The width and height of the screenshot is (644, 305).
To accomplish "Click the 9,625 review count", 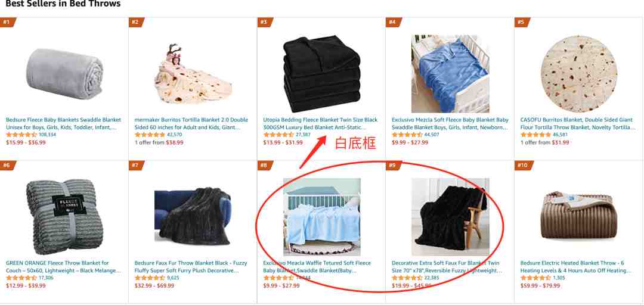I will coord(173,278).
